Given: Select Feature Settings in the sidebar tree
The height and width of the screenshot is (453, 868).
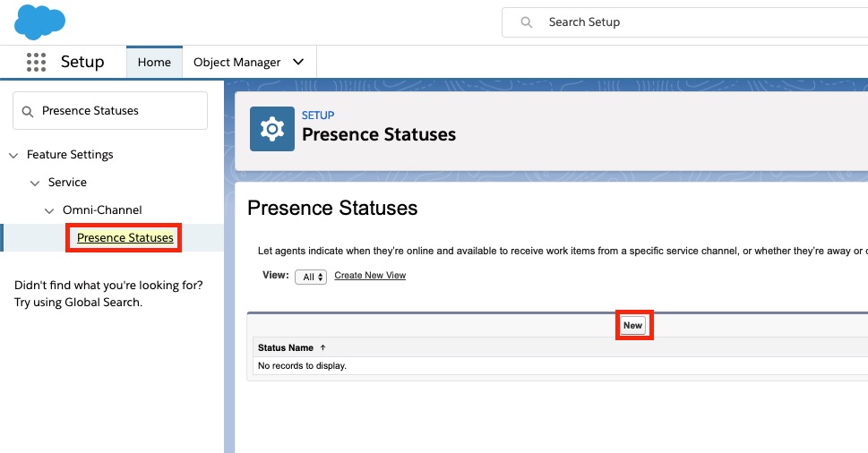Looking at the screenshot, I should pyautogui.click(x=70, y=154).
